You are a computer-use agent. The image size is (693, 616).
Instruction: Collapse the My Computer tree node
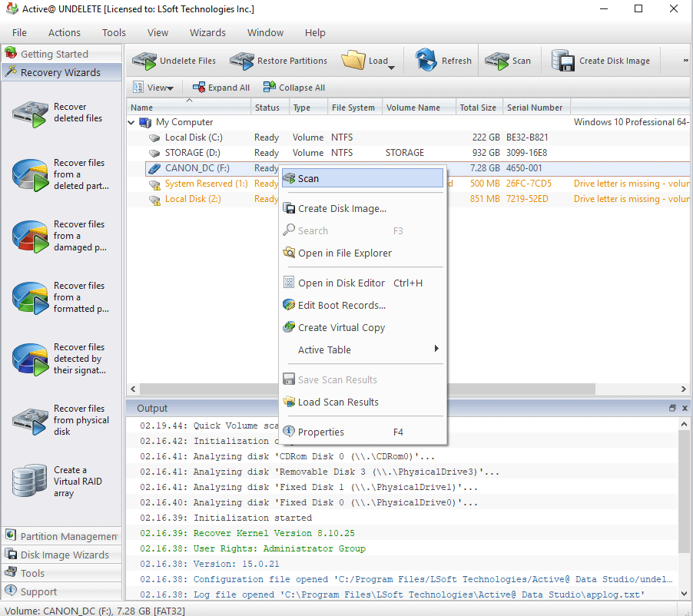click(131, 122)
